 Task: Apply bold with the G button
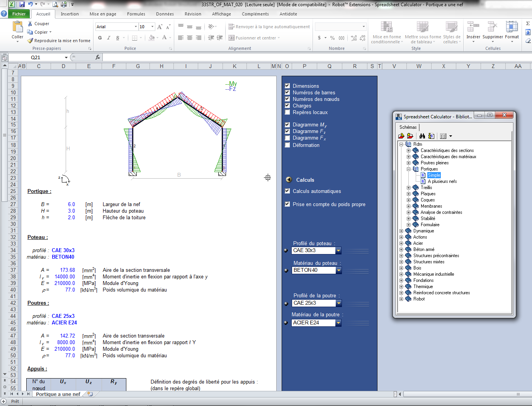(100, 38)
